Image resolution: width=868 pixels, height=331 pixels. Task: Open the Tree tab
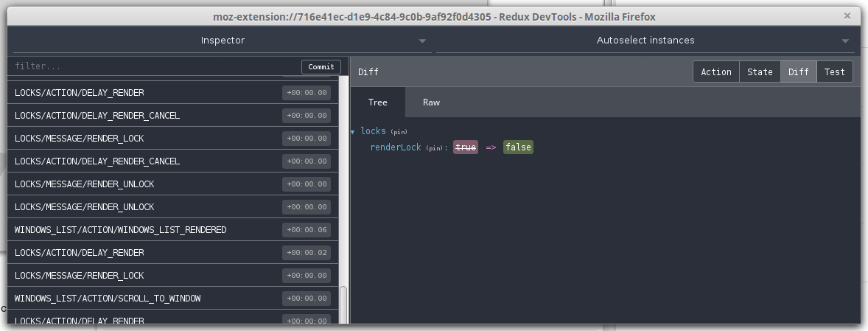point(377,102)
